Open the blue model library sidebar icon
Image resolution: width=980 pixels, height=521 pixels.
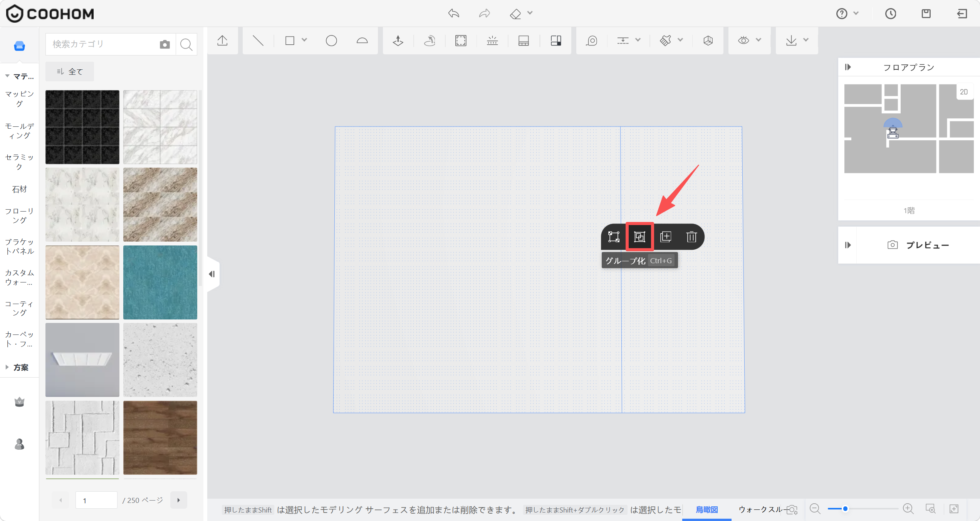(x=19, y=46)
